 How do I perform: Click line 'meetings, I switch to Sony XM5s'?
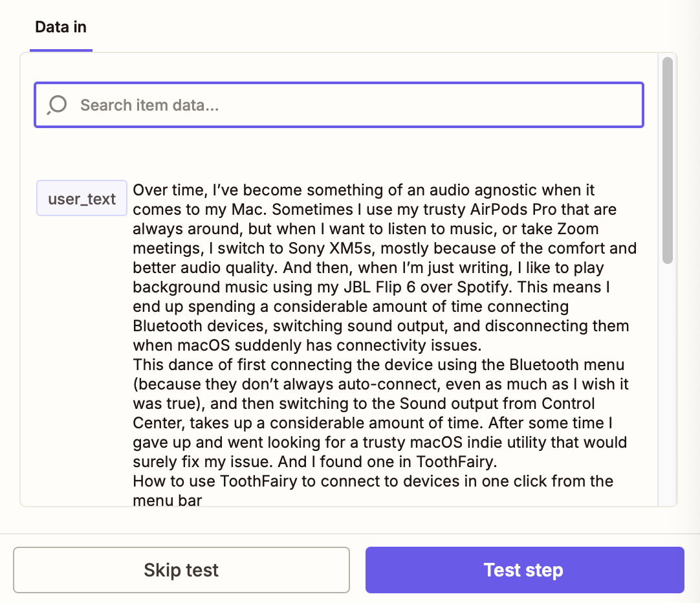[x=384, y=248]
